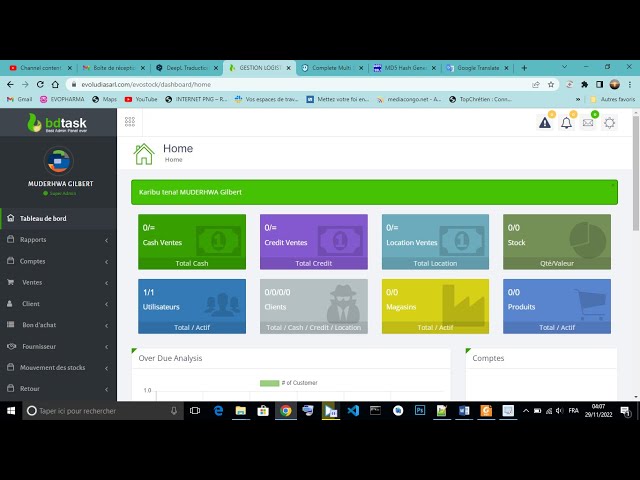The width and height of the screenshot is (640, 480).
Task: Select Fournisseur label in sidebar
Action: [39, 347]
